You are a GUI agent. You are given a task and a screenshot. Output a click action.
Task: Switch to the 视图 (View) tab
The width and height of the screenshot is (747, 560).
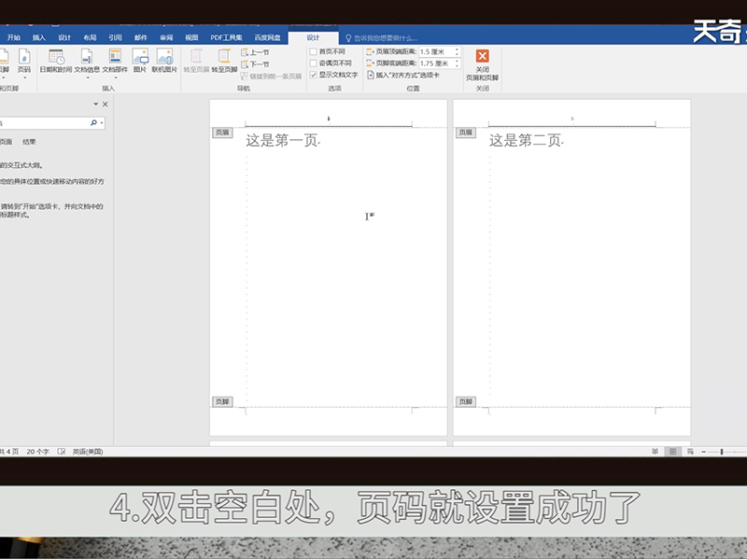tap(191, 37)
